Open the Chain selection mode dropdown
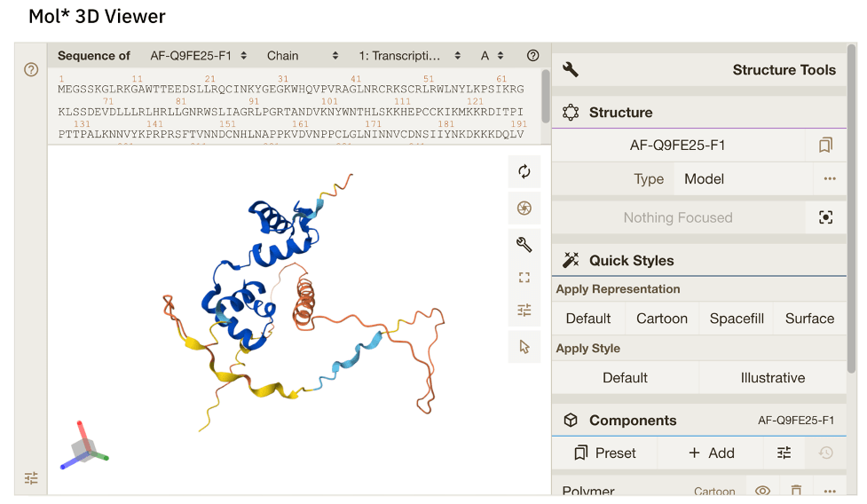 [x=303, y=55]
